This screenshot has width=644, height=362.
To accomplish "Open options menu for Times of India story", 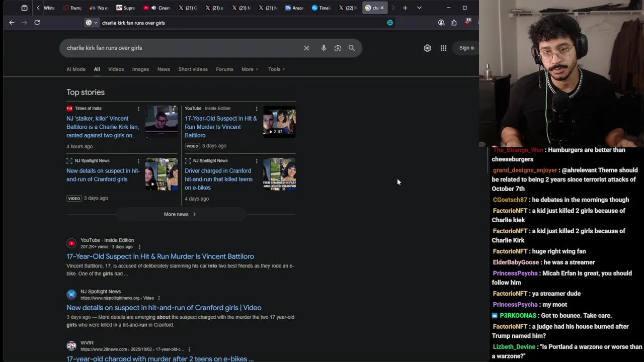I will coord(138,109).
